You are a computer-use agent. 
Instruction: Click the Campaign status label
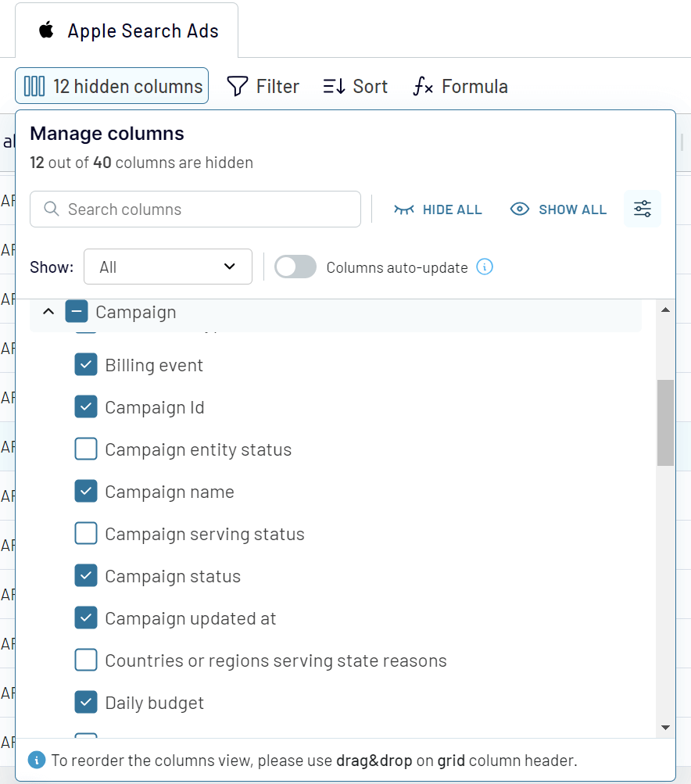[173, 577]
